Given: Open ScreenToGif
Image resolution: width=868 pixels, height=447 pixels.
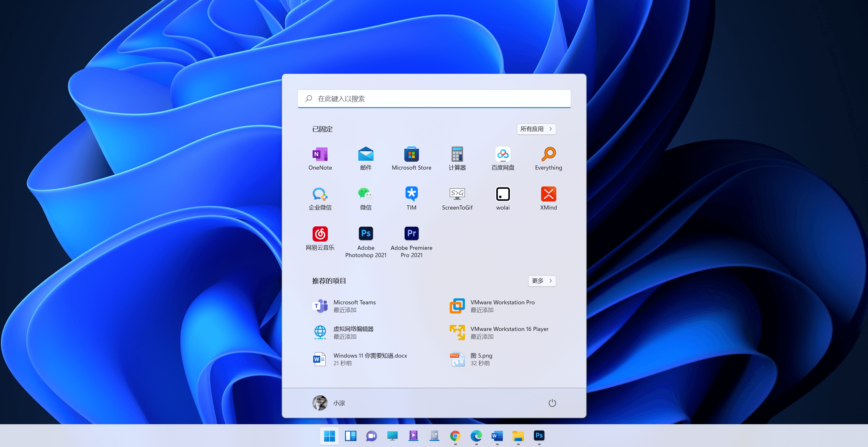Looking at the screenshot, I should pos(457,198).
